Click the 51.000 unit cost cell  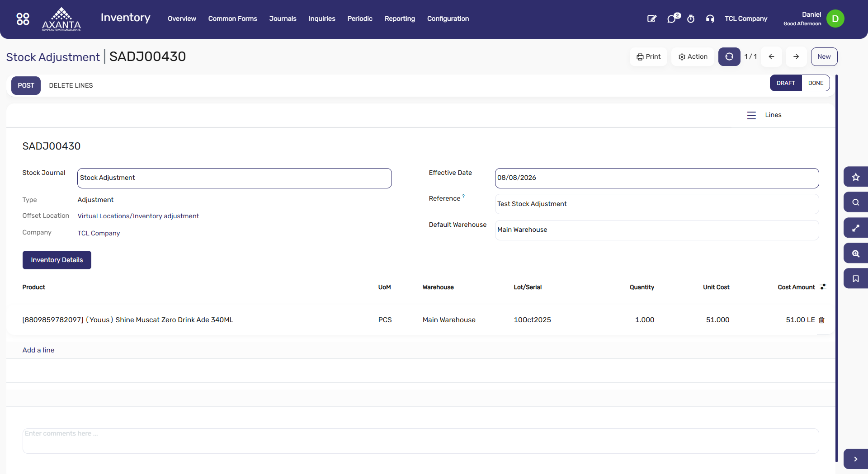717,320
